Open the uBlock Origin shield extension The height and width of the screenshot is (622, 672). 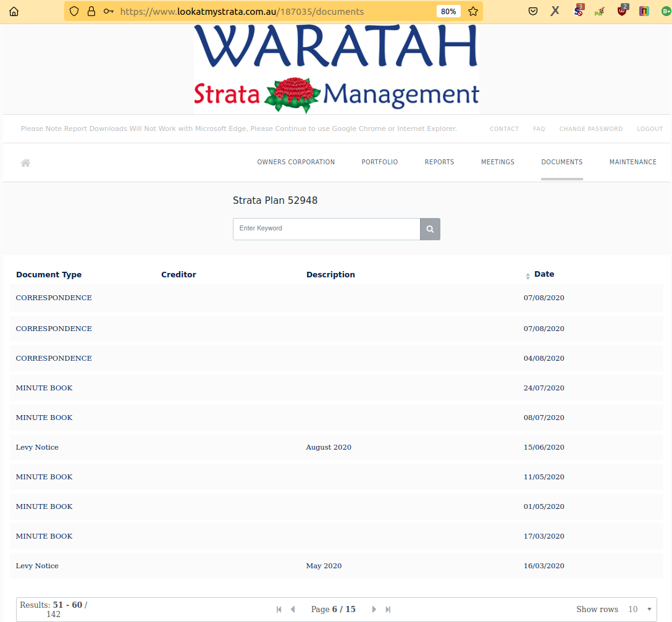click(623, 11)
